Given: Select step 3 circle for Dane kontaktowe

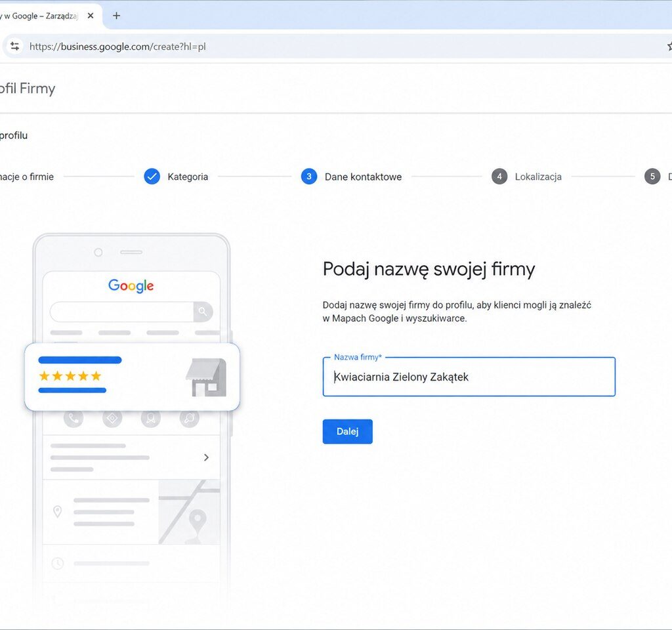Looking at the screenshot, I should pyautogui.click(x=309, y=177).
